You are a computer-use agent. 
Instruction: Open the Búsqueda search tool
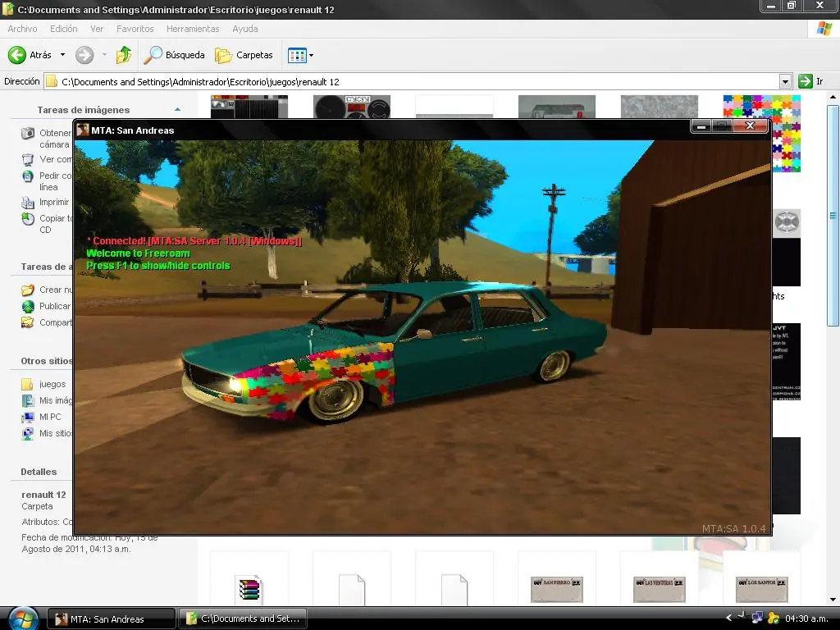coord(175,55)
